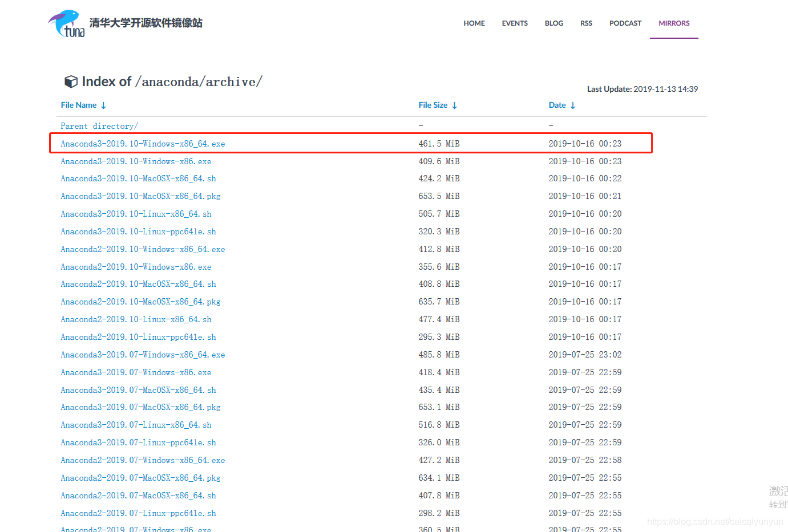This screenshot has width=788, height=532.
Task: Select the 2019-10-16 00:22 date cell
Action: (x=585, y=178)
